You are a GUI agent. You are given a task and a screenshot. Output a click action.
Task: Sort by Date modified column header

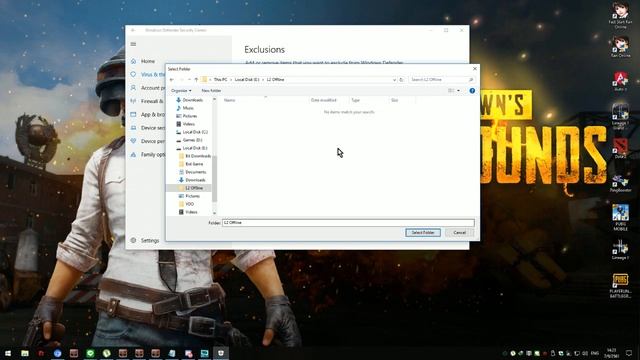click(x=323, y=100)
